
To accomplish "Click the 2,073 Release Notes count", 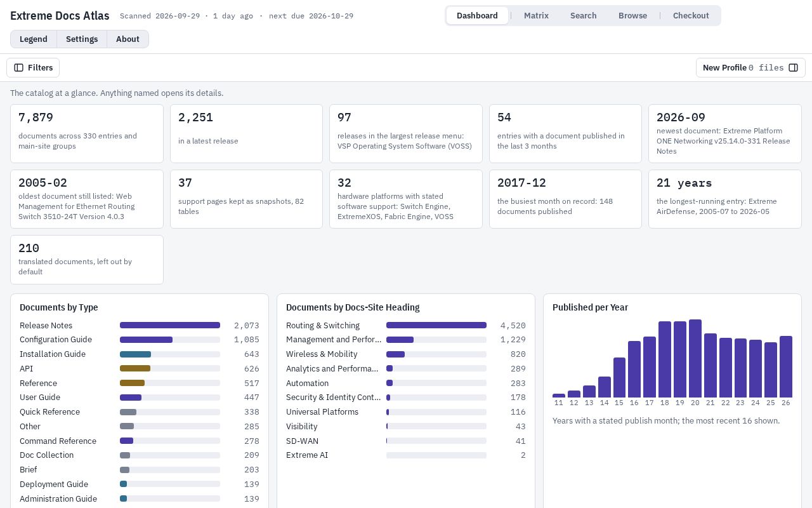I will pos(246,326).
